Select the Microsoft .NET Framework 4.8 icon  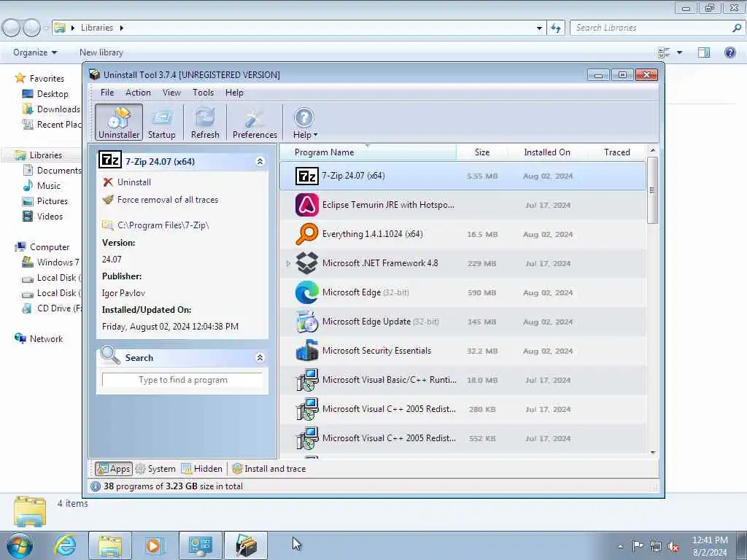pyautogui.click(x=307, y=263)
